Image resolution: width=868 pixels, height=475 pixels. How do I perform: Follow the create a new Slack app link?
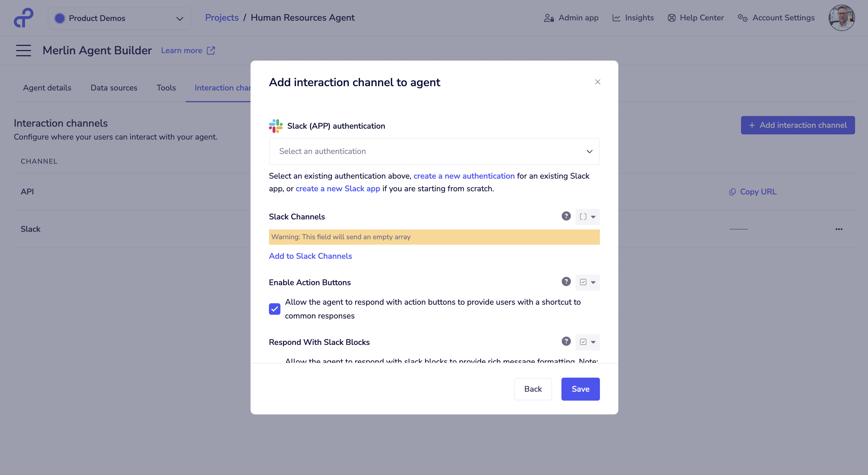[337, 189]
